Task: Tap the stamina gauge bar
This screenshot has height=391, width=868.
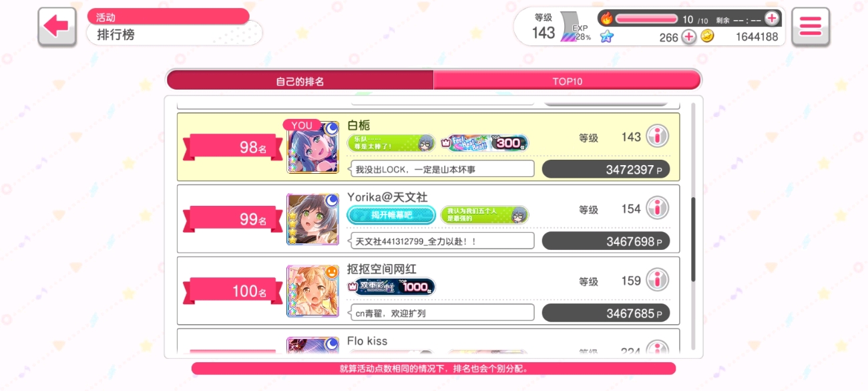Action: point(646,19)
